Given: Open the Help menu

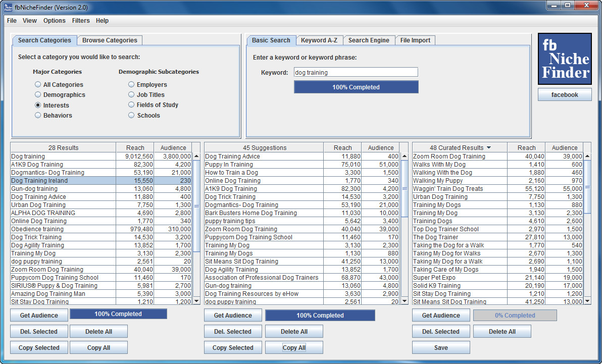Looking at the screenshot, I should (x=102, y=21).
